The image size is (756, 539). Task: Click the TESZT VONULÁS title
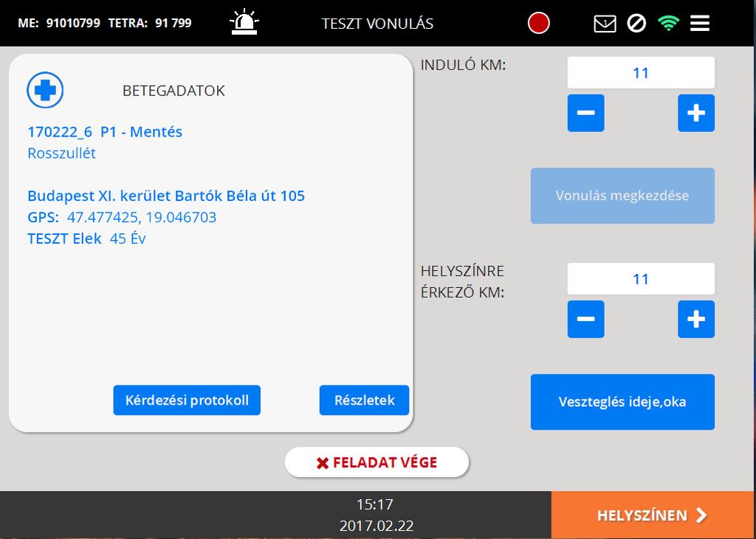coord(377,24)
